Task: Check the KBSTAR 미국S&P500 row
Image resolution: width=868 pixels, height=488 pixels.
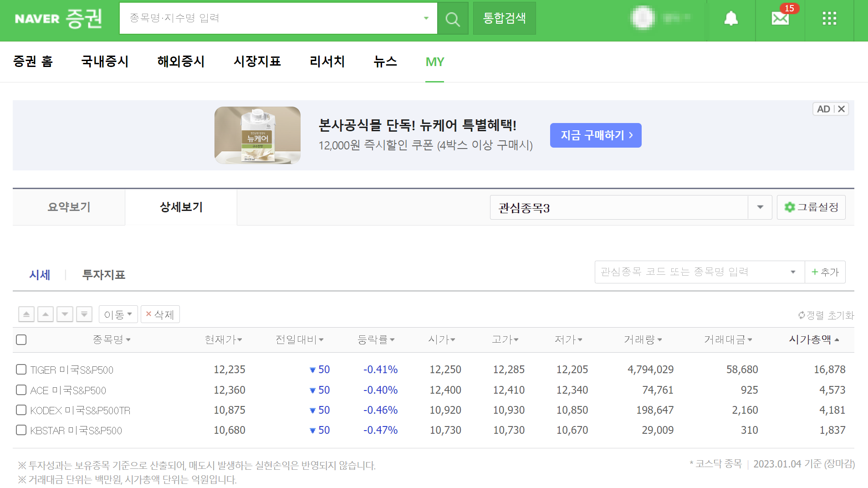Action: [21, 430]
